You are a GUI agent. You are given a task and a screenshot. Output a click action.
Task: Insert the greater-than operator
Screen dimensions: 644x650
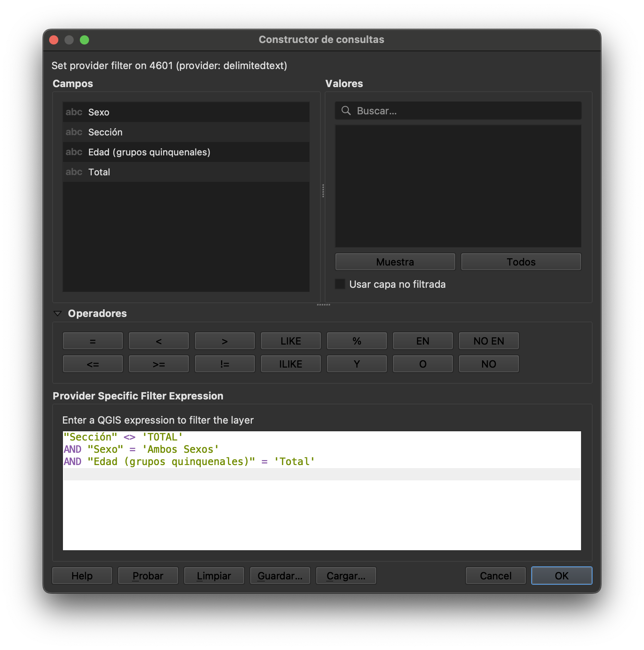pyautogui.click(x=225, y=341)
